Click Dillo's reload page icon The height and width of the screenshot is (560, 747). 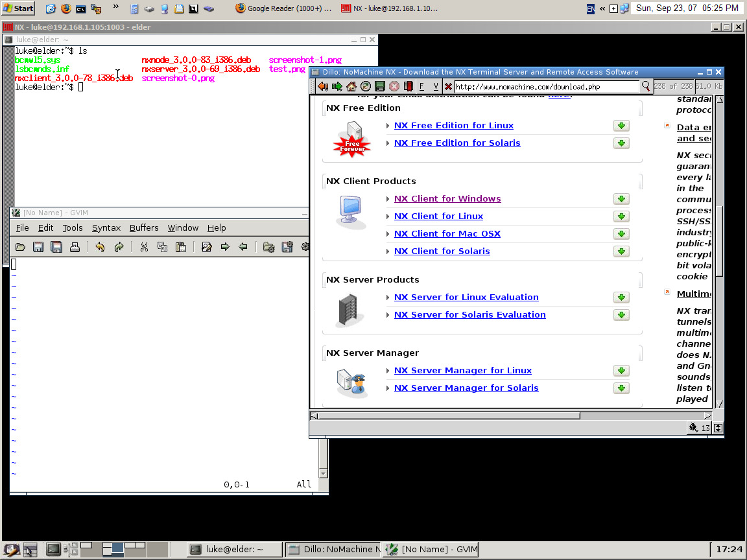pyautogui.click(x=366, y=86)
